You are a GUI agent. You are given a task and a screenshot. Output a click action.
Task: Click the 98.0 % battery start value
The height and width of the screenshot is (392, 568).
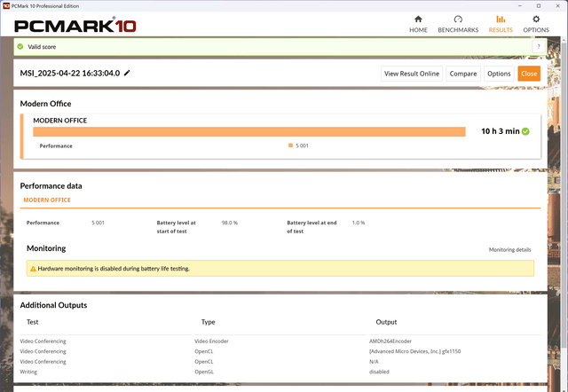tap(230, 223)
